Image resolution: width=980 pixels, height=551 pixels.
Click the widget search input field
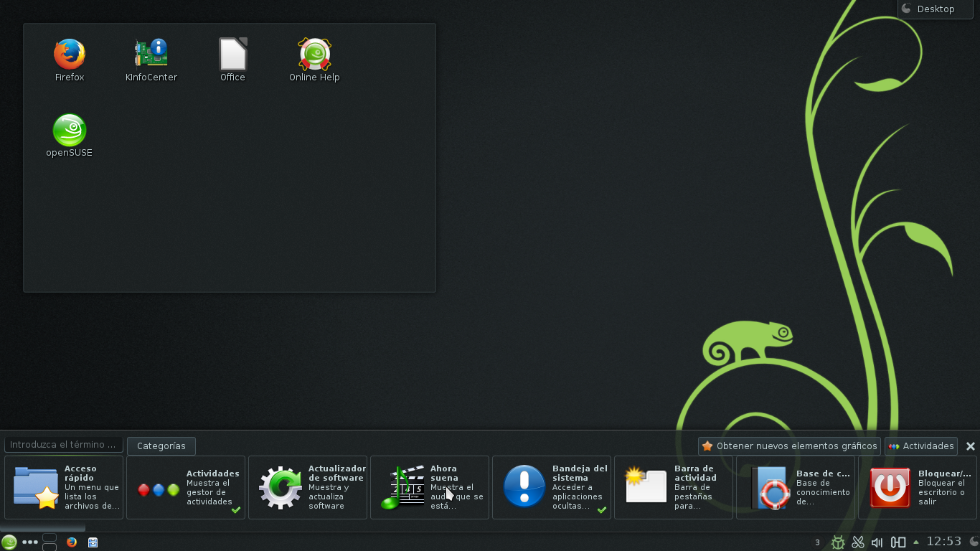tap(62, 444)
